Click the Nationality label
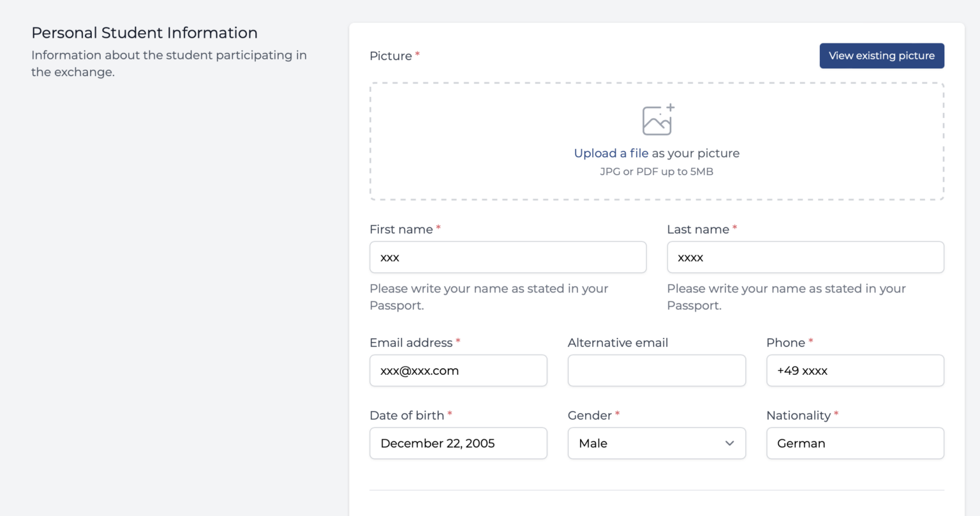980x516 pixels. coord(798,416)
